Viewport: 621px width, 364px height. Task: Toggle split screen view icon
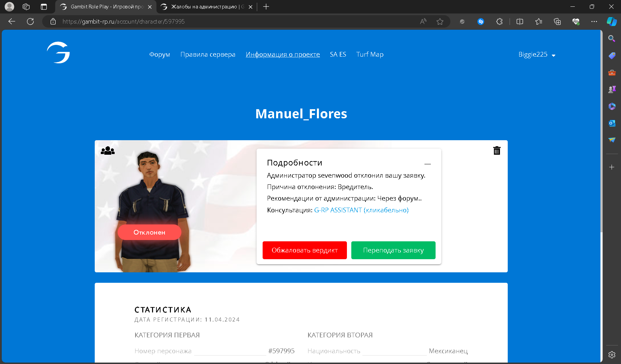tap(520, 22)
